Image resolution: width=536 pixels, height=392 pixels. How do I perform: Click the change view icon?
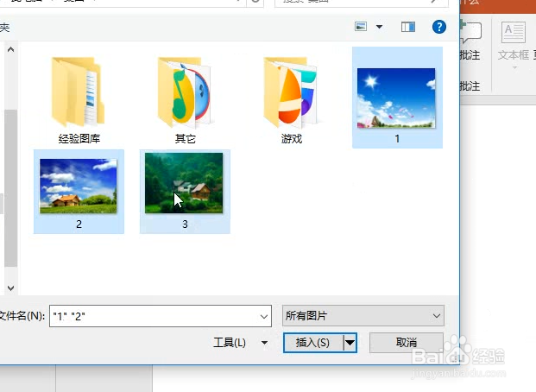(x=361, y=27)
